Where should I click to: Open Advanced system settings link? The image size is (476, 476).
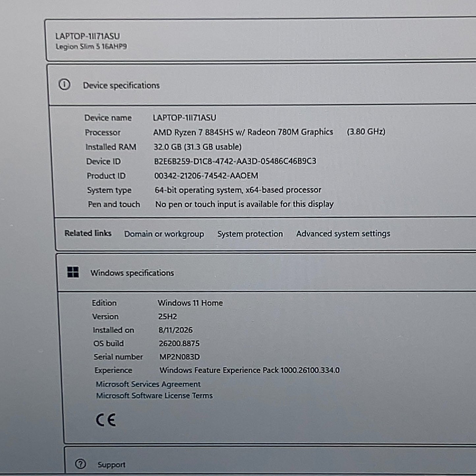coord(343,234)
